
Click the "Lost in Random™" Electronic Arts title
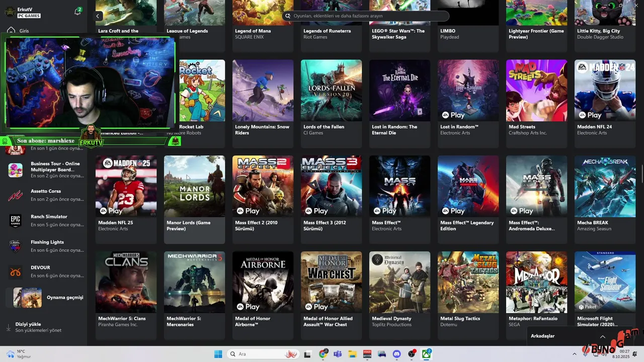(459, 127)
